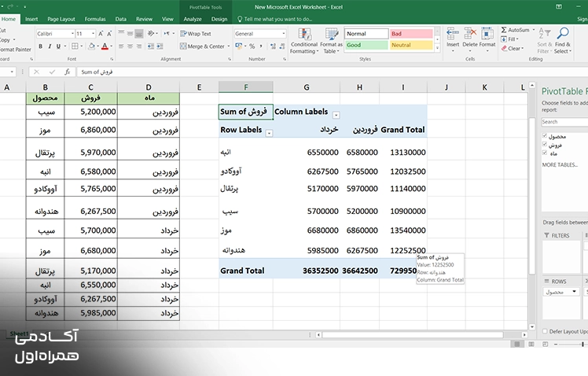This screenshot has width=588, height=376.
Task: Increase decimal places
Action: point(273,46)
